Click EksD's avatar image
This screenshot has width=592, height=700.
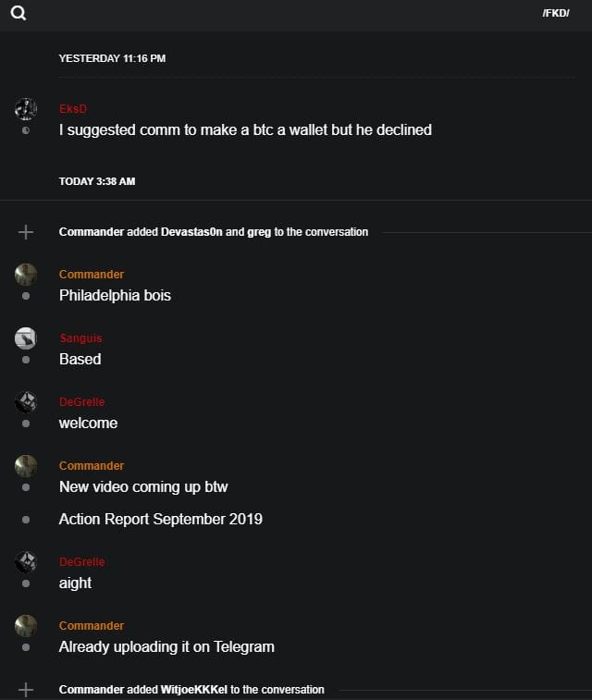26,109
